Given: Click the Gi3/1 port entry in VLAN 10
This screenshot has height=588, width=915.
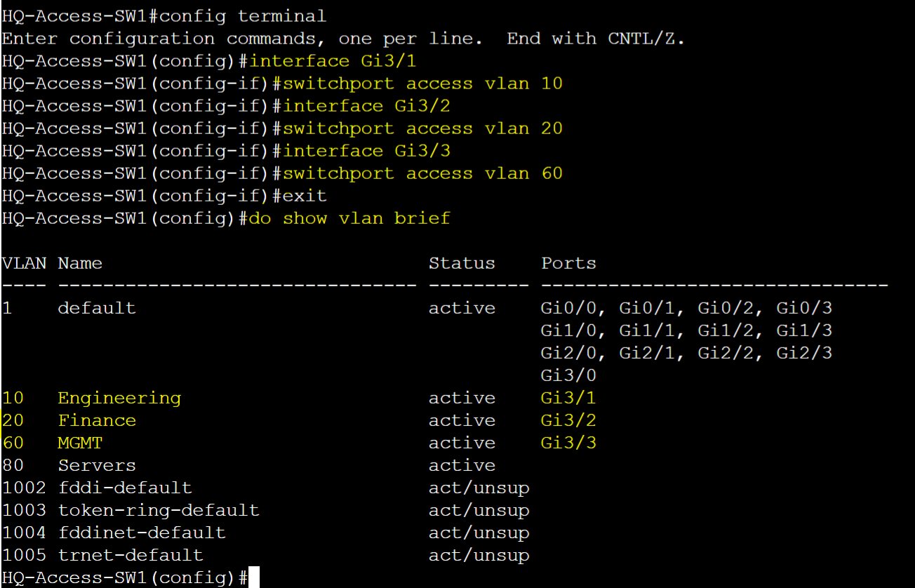Looking at the screenshot, I should tap(568, 398).
